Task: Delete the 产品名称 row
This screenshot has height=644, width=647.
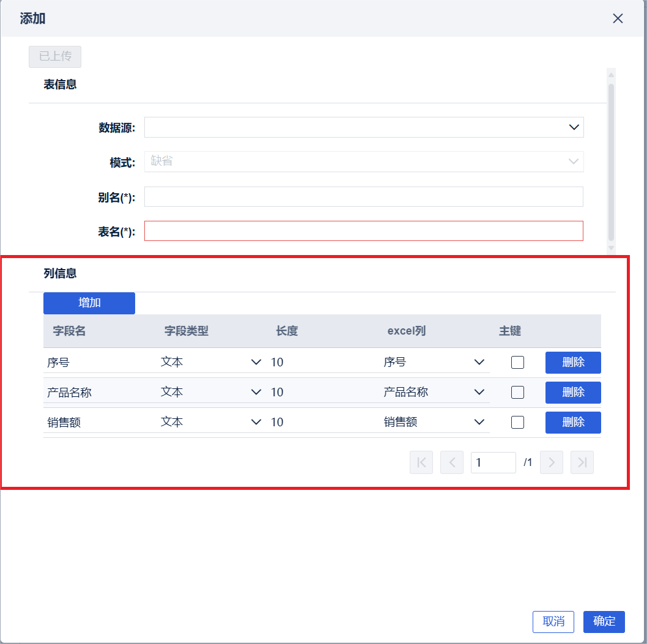Action: (x=573, y=393)
